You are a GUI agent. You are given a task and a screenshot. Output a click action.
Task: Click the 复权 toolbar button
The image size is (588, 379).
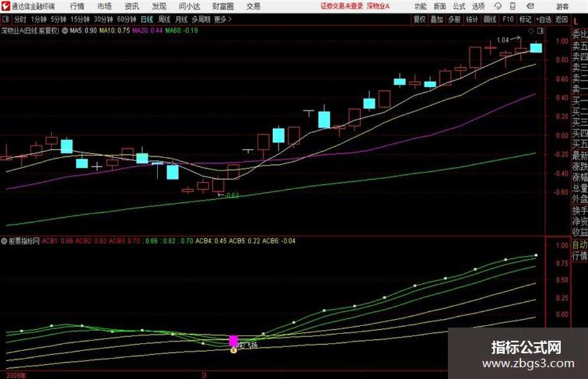(x=419, y=19)
